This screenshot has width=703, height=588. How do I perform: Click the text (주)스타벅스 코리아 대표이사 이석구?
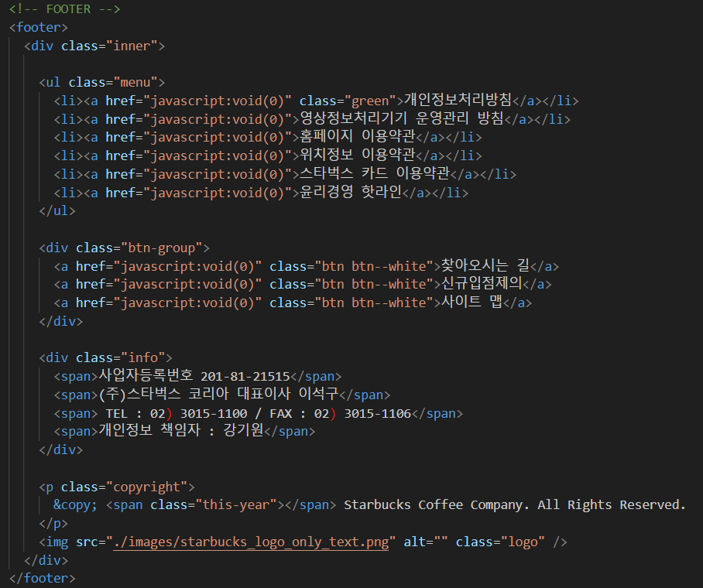218,394
